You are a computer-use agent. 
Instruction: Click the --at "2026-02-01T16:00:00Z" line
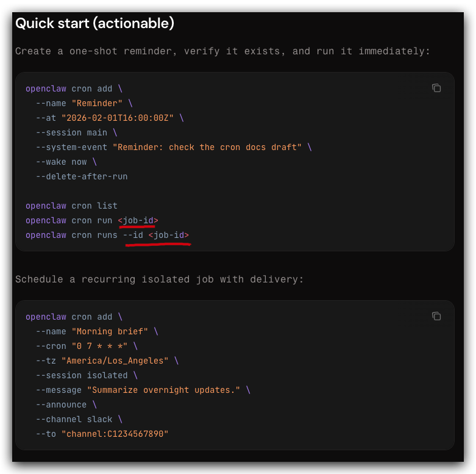(x=110, y=118)
